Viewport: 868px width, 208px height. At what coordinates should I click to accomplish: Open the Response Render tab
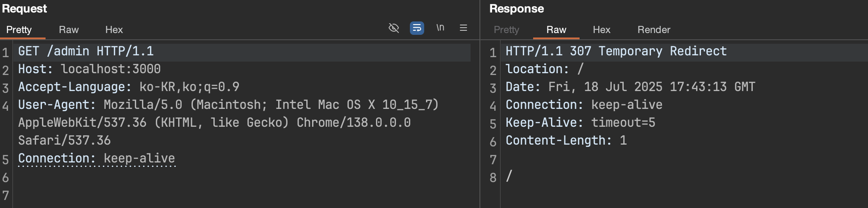coord(654,29)
